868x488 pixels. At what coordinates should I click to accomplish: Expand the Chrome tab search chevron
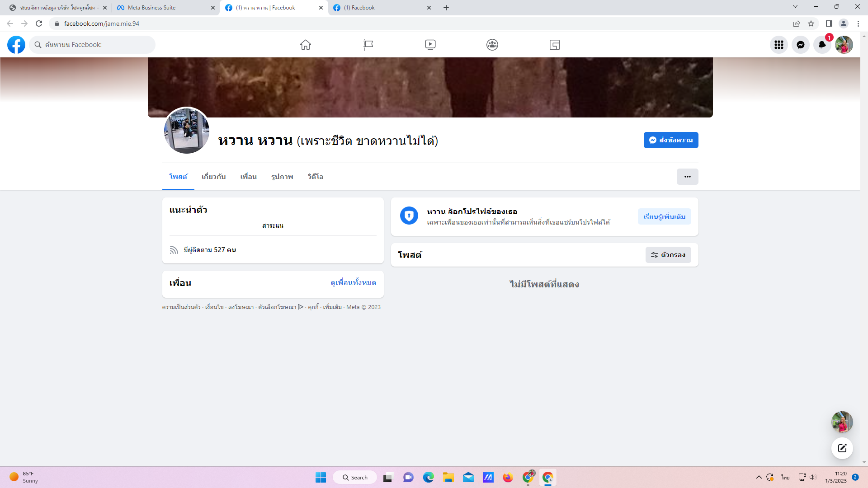[795, 7]
